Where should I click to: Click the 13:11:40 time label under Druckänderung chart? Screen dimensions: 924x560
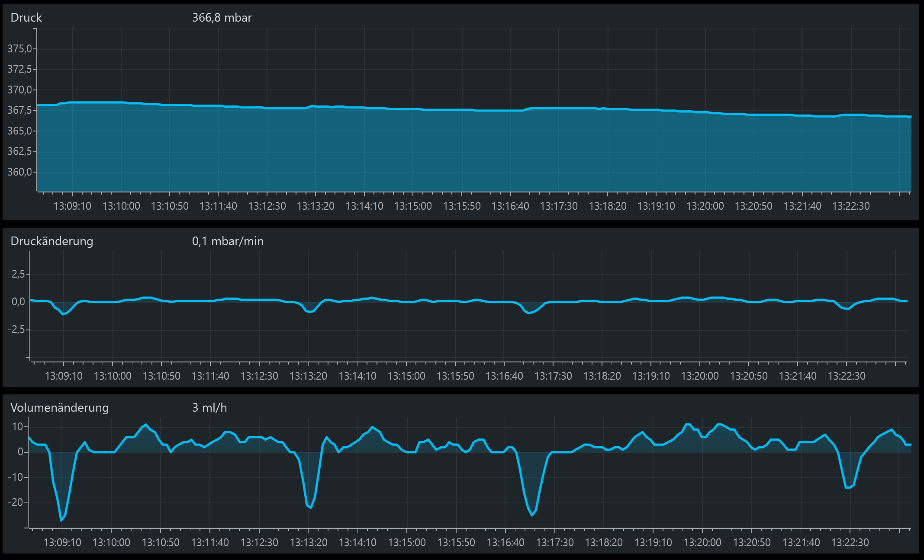pyautogui.click(x=210, y=376)
